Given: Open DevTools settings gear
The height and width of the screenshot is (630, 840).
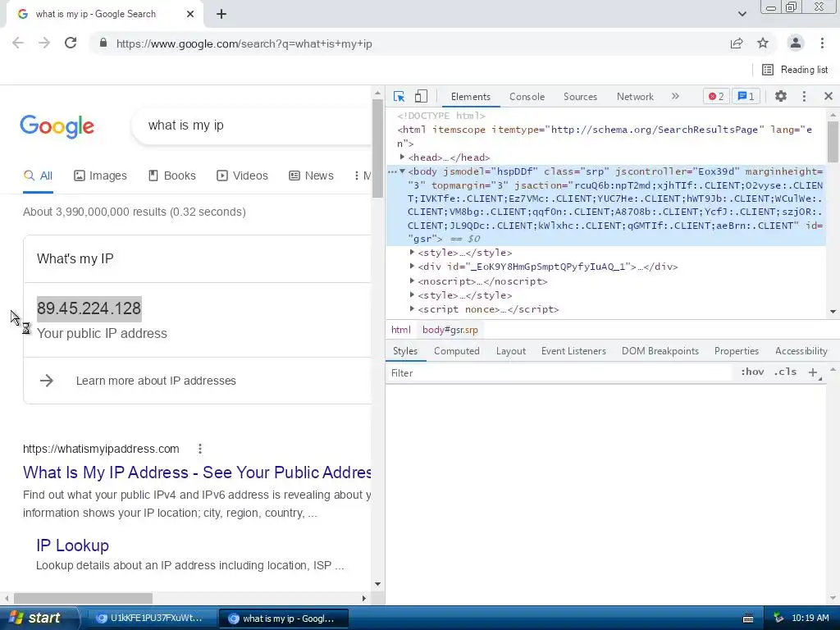Looking at the screenshot, I should click(x=781, y=97).
